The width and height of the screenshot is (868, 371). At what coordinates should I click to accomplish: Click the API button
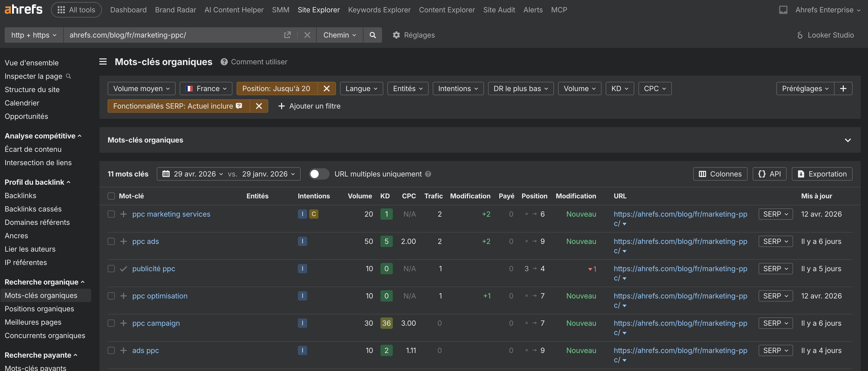point(769,174)
